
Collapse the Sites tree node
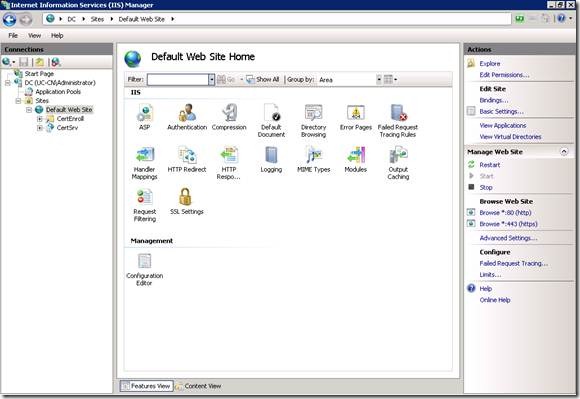coord(18,101)
